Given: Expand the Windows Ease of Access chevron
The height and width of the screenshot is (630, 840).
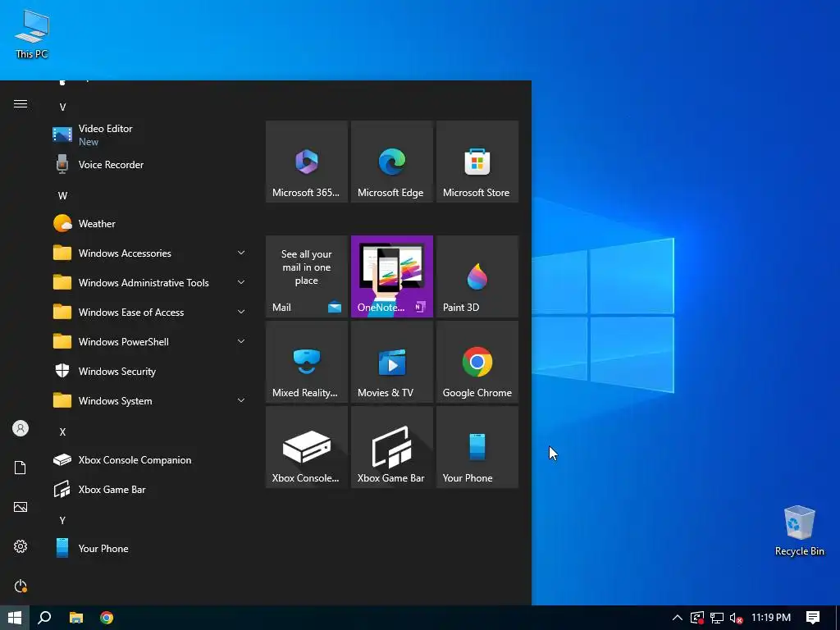Looking at the screenshot, I should click(x=241, y=312).
